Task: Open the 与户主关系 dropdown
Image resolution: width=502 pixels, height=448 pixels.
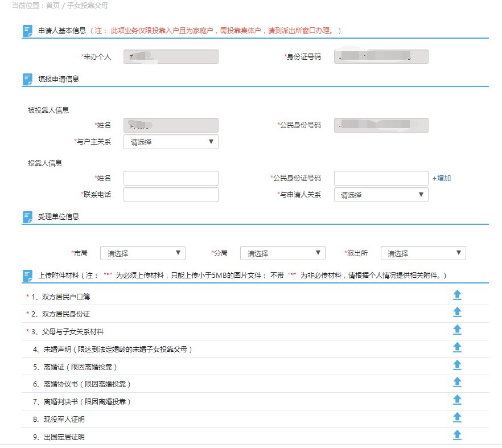Action: [x=171, y=142]
